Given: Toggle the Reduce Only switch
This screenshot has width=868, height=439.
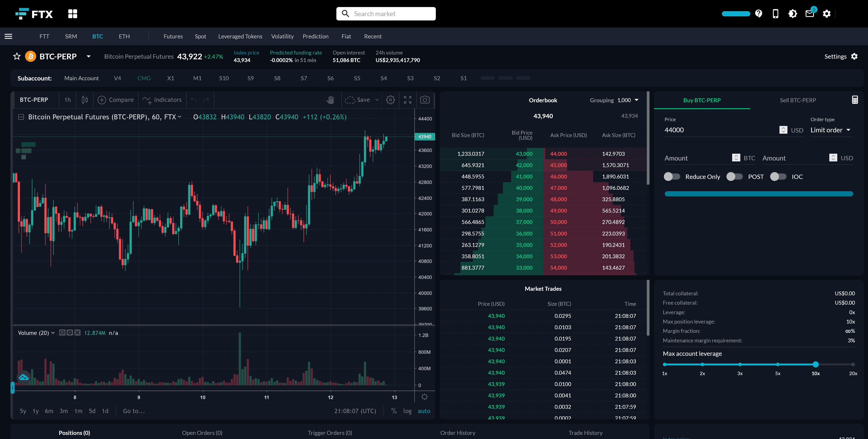Looking at the screenshot, I should (672, 176).
